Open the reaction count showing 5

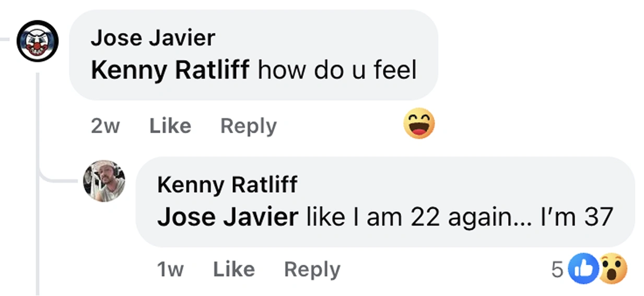tap(557, 269)
